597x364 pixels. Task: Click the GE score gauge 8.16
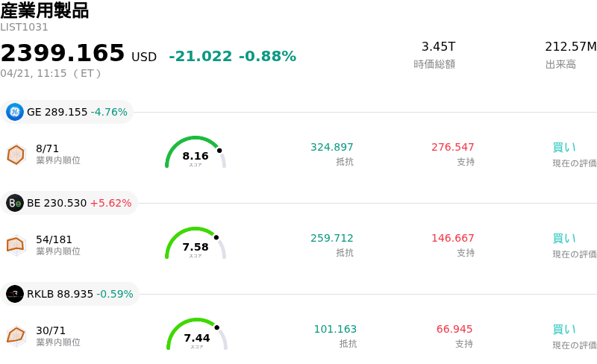[196, 154]
